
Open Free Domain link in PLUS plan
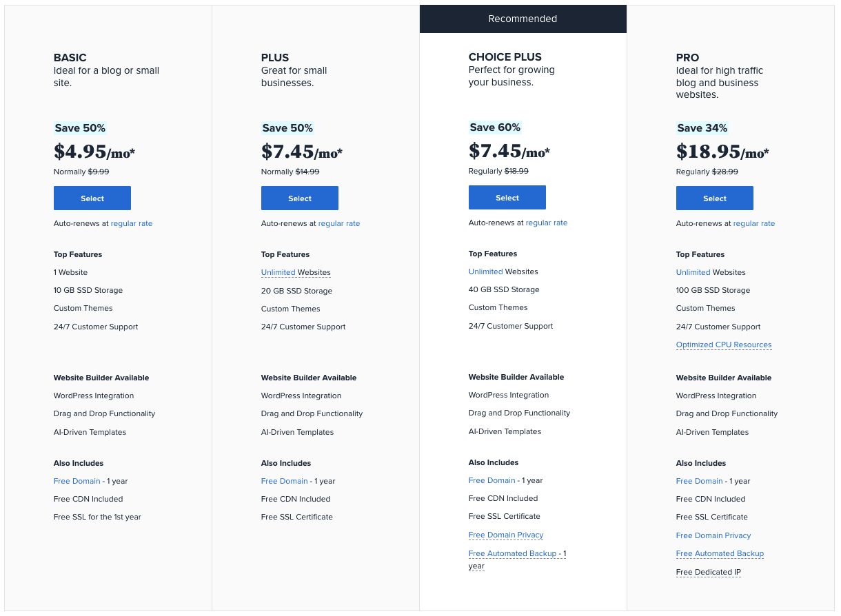(285, 481)
